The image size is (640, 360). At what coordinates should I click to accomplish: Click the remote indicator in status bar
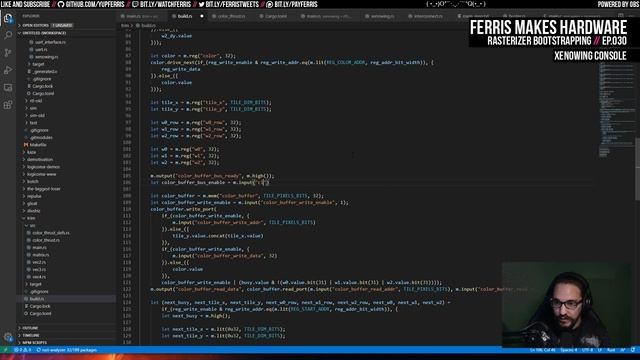click(5, 350)
